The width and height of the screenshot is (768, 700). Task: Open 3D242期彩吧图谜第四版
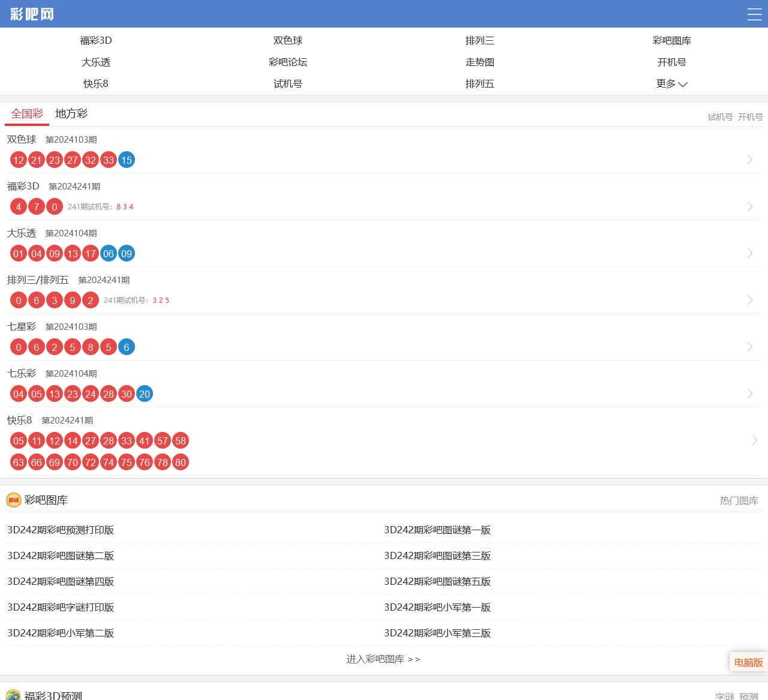pyautogui.click(x=61, y=581)
